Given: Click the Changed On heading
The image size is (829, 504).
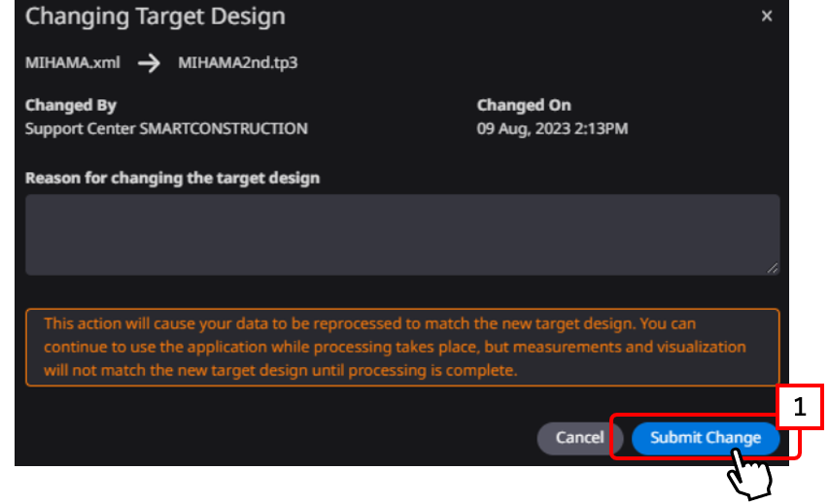Looking at the screenshot, I should pos(524,105).
